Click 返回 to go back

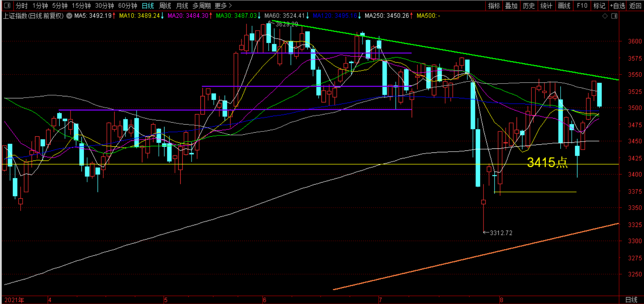(635, 6)
